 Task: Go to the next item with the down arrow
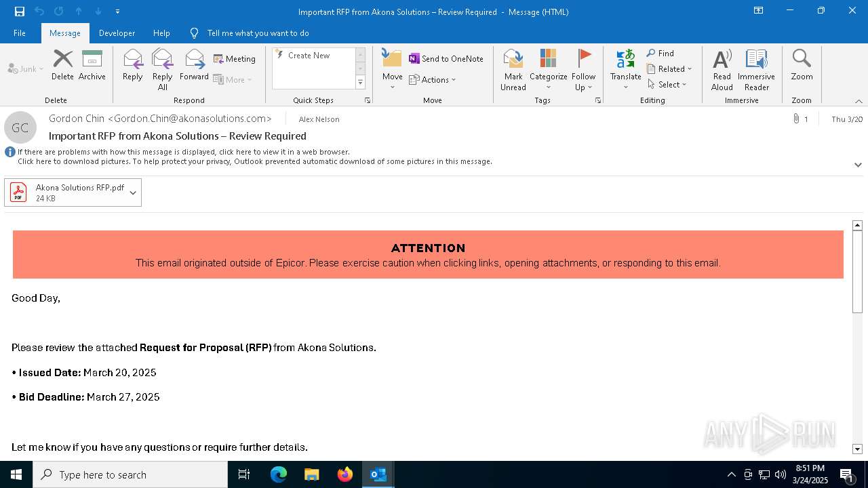coord(98,12)
